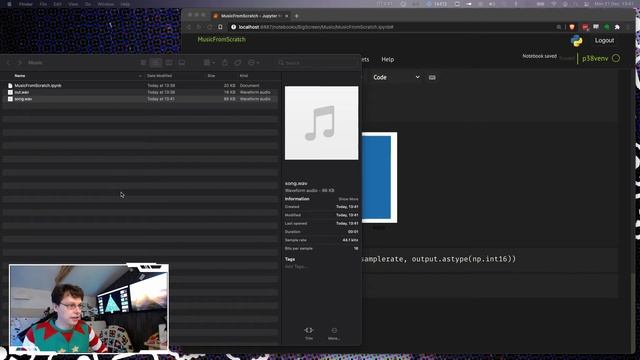This screenshot has width=640, height=360.
Task: Open View menu in menu bar
Action: click(73, 4)
